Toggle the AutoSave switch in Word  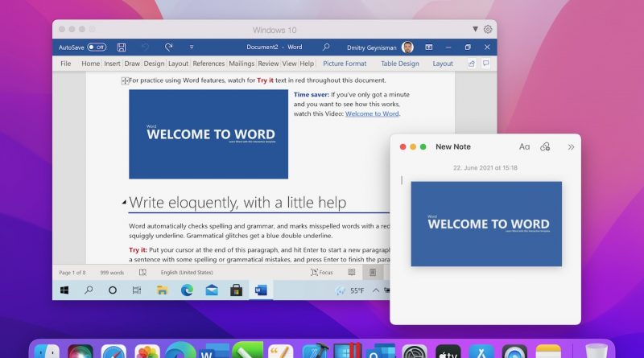tap(97, 47)
